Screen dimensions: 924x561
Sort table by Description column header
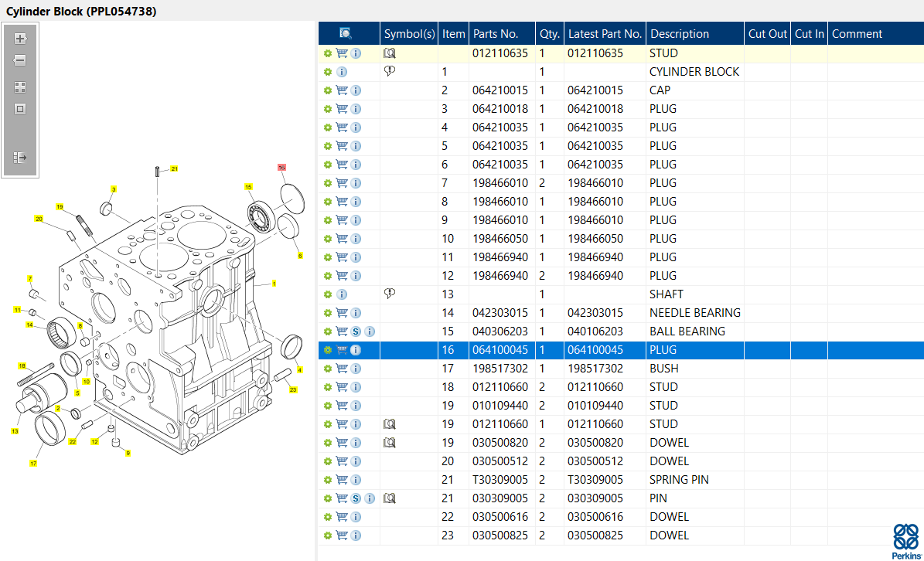coord(680,34)
